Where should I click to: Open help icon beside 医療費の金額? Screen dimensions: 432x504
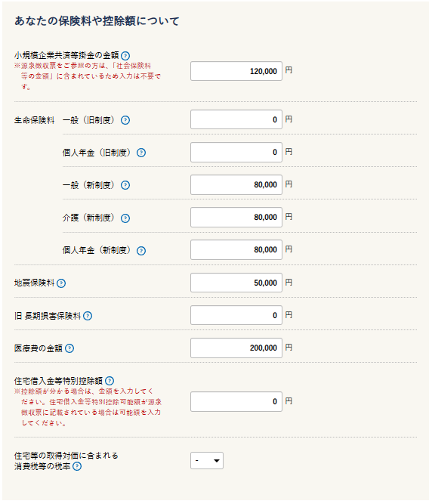(x=69, y=348)
